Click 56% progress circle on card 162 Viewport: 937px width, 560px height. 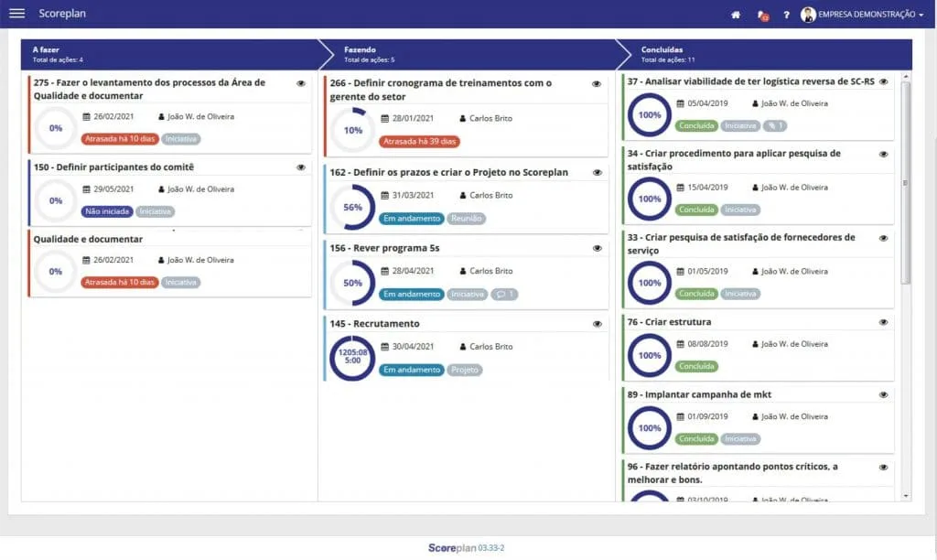click(x=352, y=208)
